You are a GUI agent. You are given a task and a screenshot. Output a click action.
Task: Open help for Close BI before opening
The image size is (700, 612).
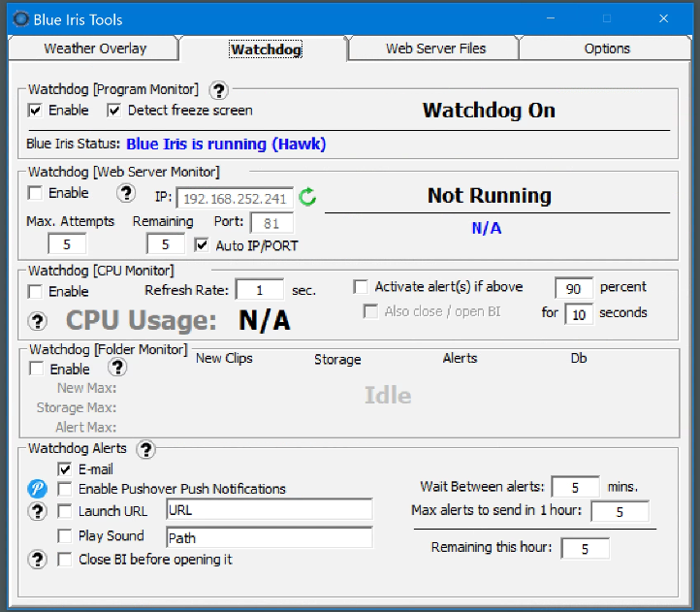click(x=38, y=560)
